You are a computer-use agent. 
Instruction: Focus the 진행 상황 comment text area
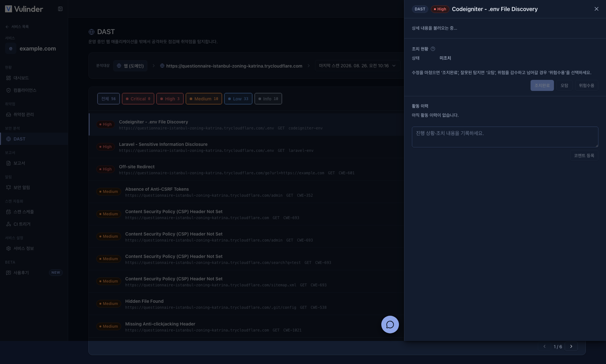pos(505,137)
